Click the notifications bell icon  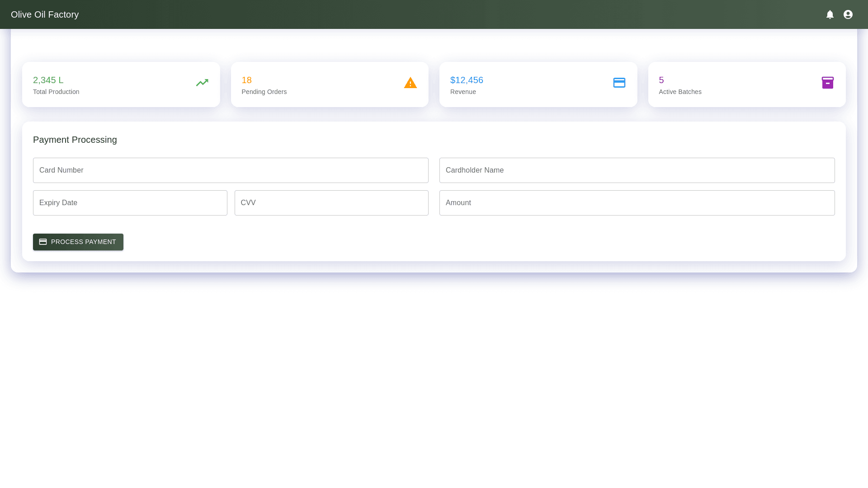(830, 14)
